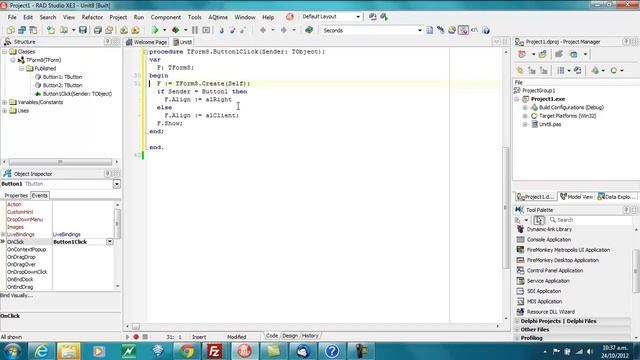Open the Model View tab
The width and height of the screenshot is (640, 360).
tap(576, 197)
